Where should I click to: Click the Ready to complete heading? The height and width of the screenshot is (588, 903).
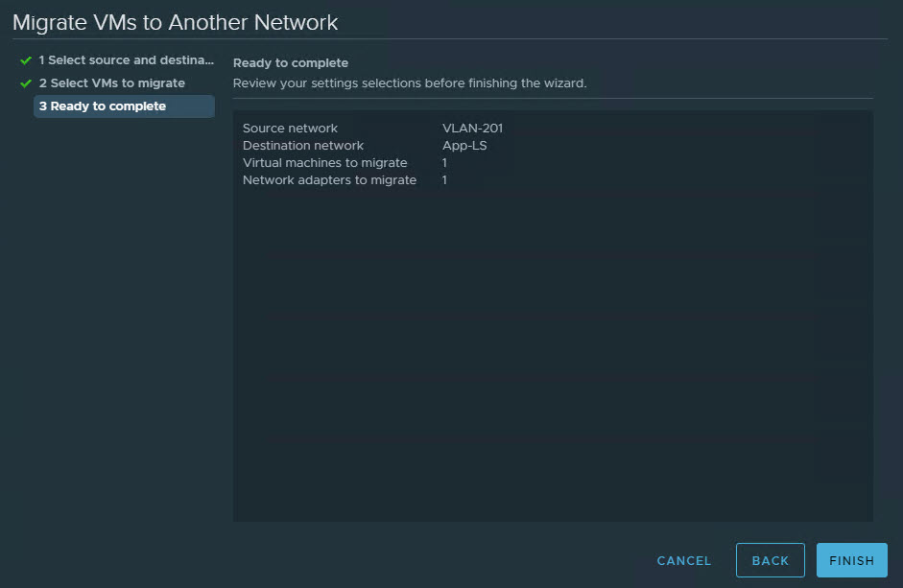tap(290, 63)
